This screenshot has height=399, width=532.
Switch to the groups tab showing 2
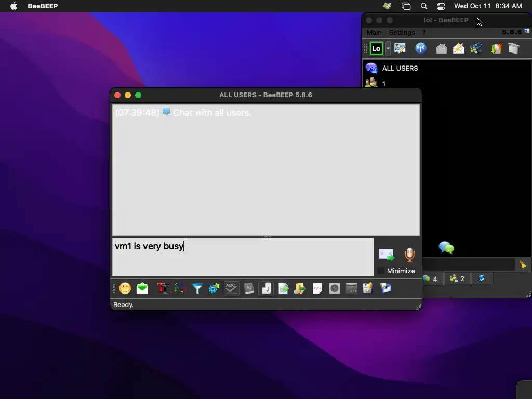point(457,278)
